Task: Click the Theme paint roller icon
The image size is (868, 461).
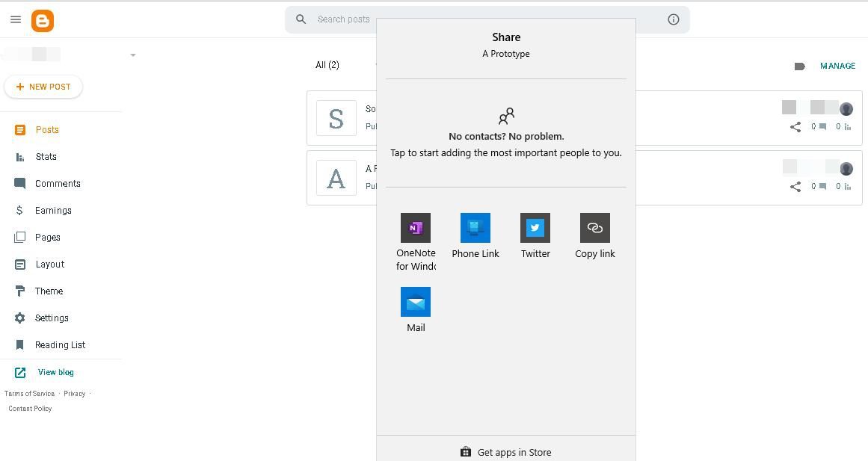Action: click(x=20, y=291)
